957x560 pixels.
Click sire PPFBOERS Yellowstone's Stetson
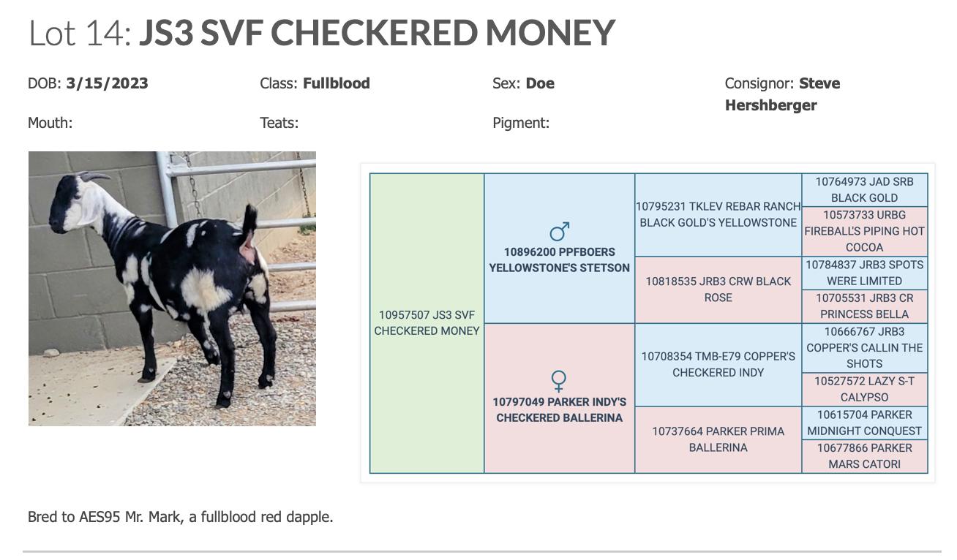(559, 260)
